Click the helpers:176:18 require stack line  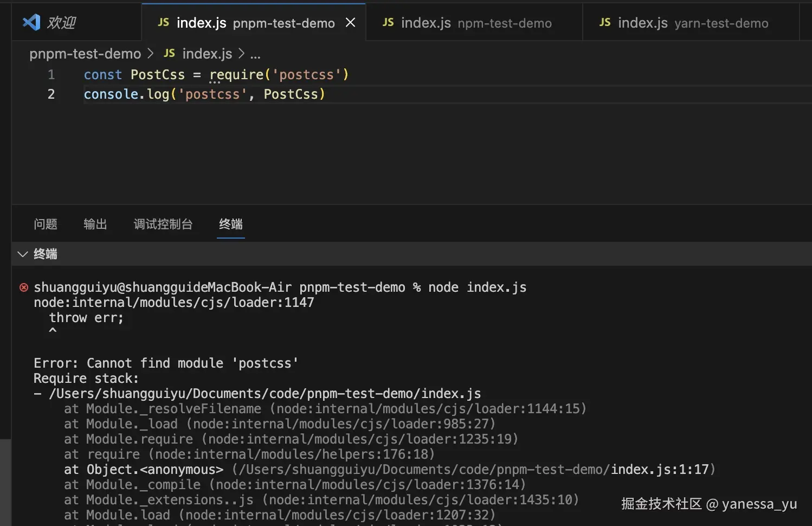click(249, 454)
